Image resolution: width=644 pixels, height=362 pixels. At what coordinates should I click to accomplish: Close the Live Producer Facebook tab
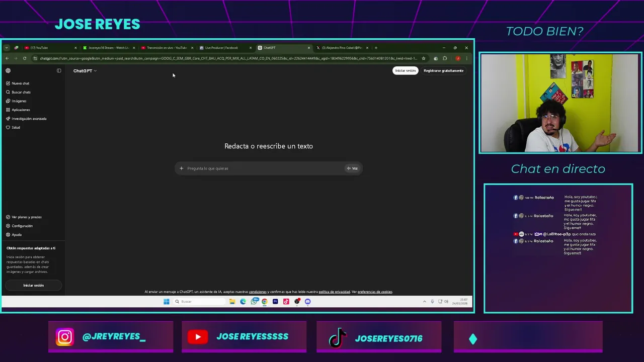(251, 48)
